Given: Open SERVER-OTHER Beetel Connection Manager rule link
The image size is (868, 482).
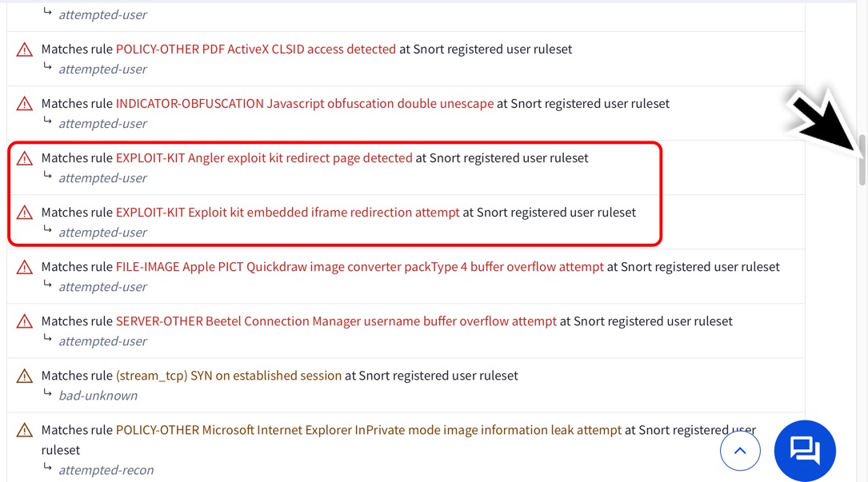Looking at the screenshot, I should (x=336, y=321).
